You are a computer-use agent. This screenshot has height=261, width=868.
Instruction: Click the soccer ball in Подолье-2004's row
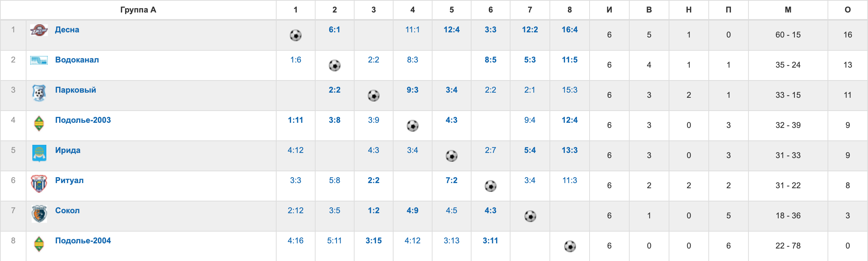(x=570, y=246)
